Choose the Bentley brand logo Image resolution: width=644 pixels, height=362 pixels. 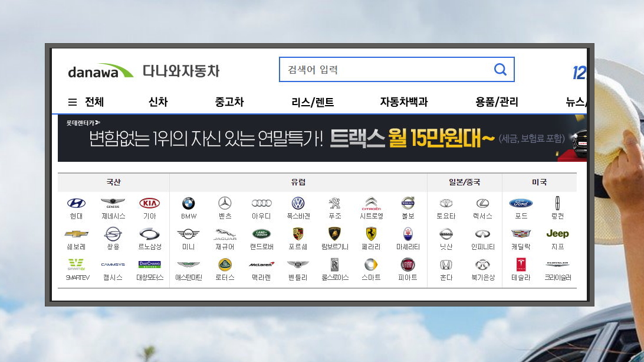[298, 265]
